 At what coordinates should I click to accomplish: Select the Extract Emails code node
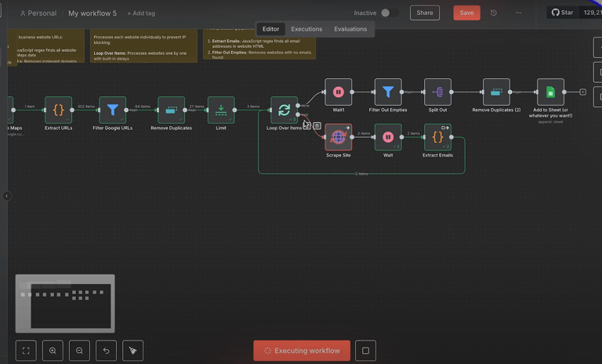coord(437,137)
